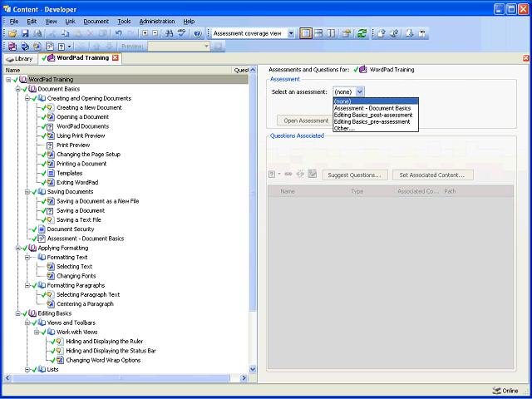Open Find with the binoculars icon
Viewport: 532px width, 399px height.
pos(169,33)
